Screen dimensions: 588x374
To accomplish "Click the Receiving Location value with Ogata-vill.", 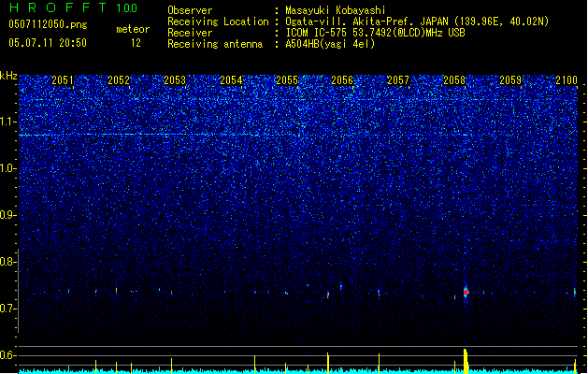I will coord(417,22).
